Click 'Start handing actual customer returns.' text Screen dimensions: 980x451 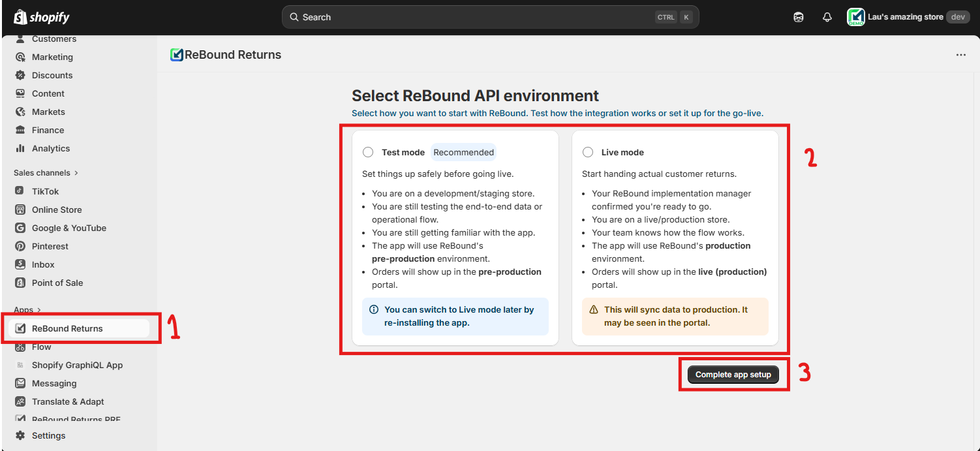click(x=659, y=174)
